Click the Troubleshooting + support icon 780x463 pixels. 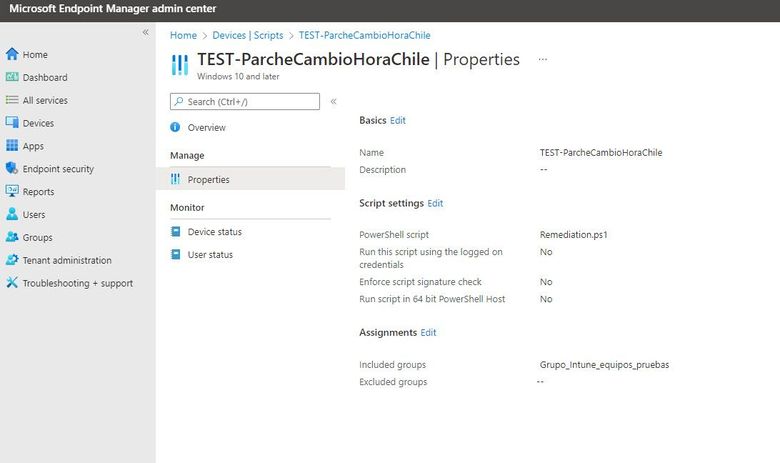point(13,283)
